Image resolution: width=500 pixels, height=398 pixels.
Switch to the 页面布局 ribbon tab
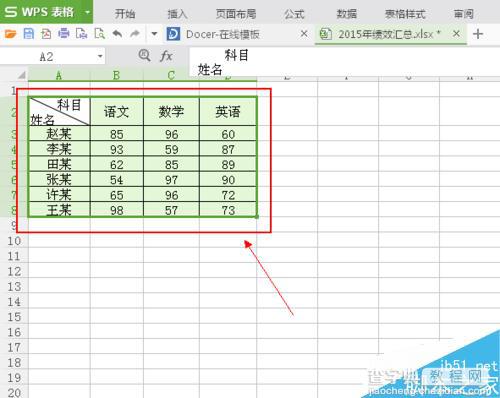point(236,14)
